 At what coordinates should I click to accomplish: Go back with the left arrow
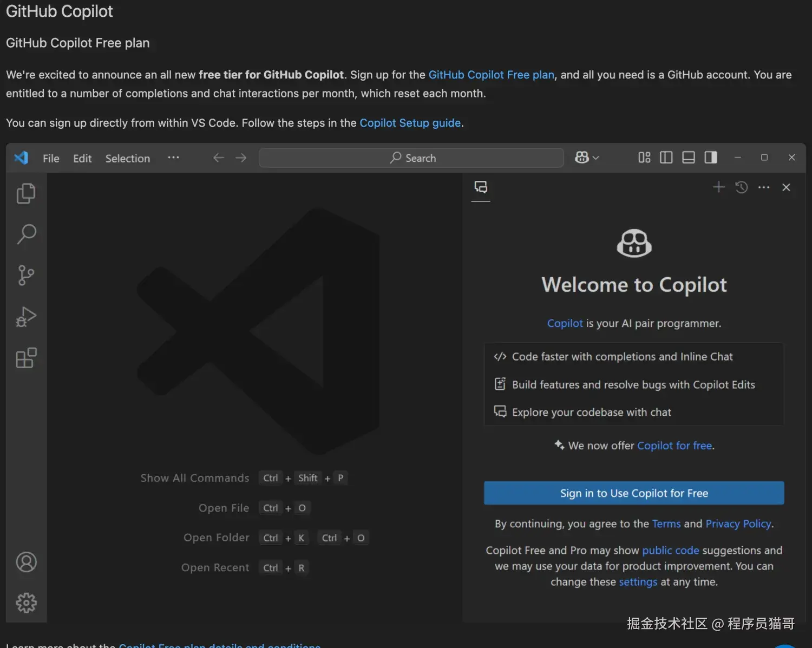coord(218,158)
